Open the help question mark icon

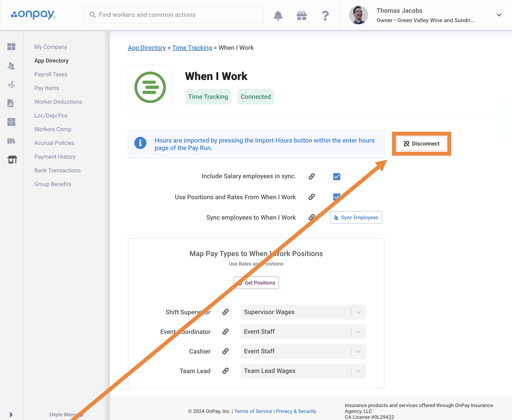(325, 16)
